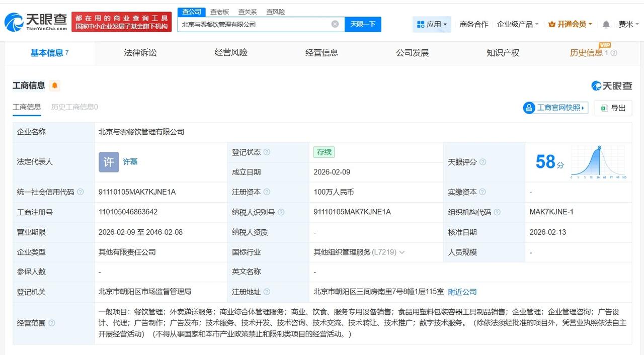The height and width of the screenshot is (355, 644).
Task: Click taxpayer ID value in 纳税人识别号 row
Action: (x=352, y=212)
